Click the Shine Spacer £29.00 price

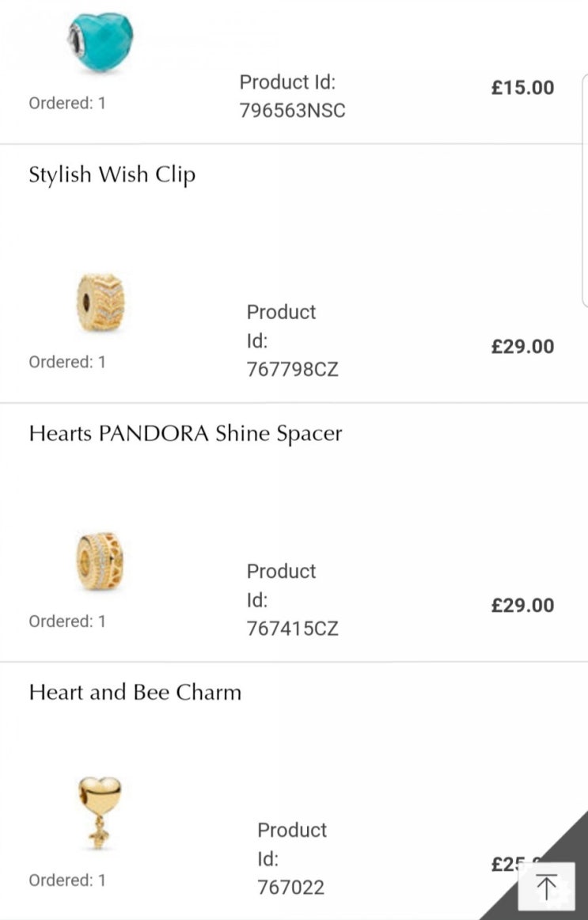[x=522, y=605]
